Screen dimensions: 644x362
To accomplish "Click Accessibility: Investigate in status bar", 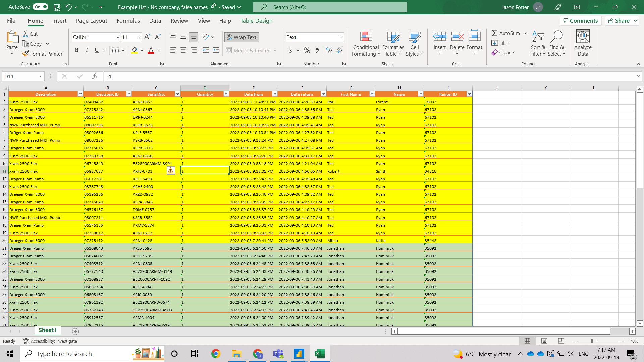I will click(50, 341).
